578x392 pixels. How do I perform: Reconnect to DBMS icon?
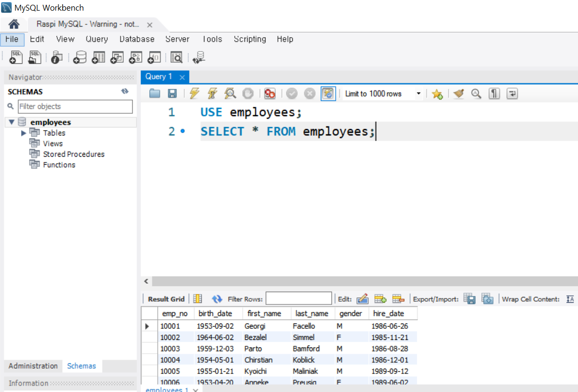click(199, 57)
